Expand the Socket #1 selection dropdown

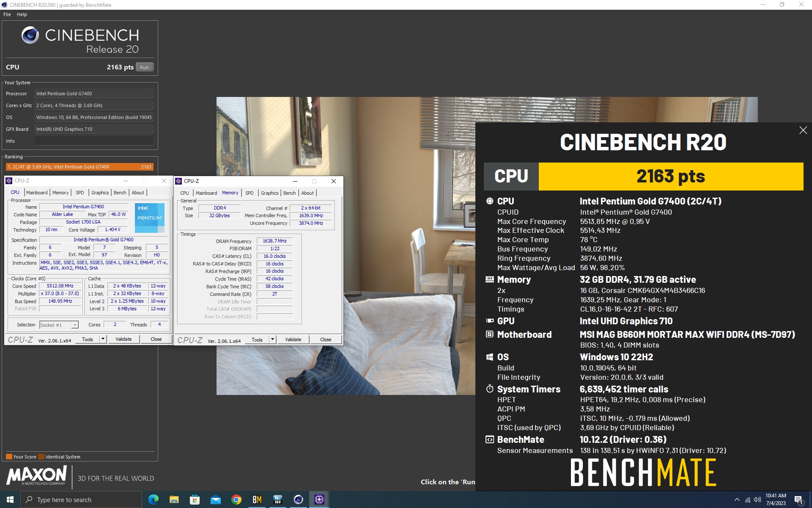point(75,325)
